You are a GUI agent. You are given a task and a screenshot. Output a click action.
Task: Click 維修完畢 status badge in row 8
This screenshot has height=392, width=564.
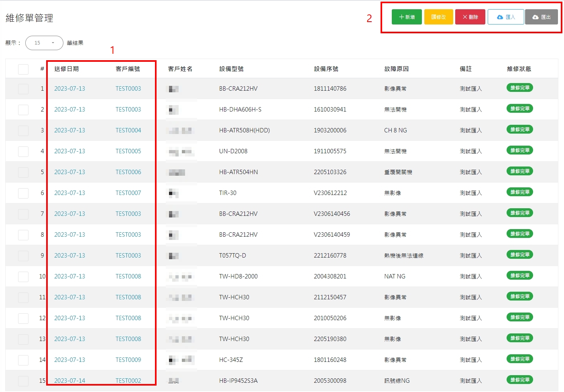pos(519,234)
